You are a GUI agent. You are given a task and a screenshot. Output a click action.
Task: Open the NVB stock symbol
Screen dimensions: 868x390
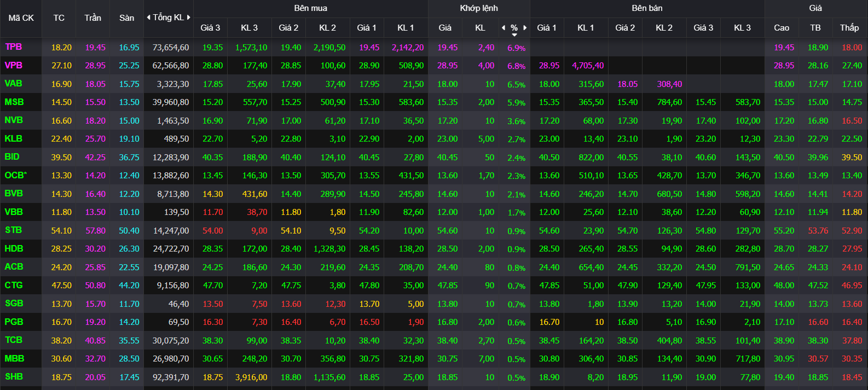click(x=14, y=120)
